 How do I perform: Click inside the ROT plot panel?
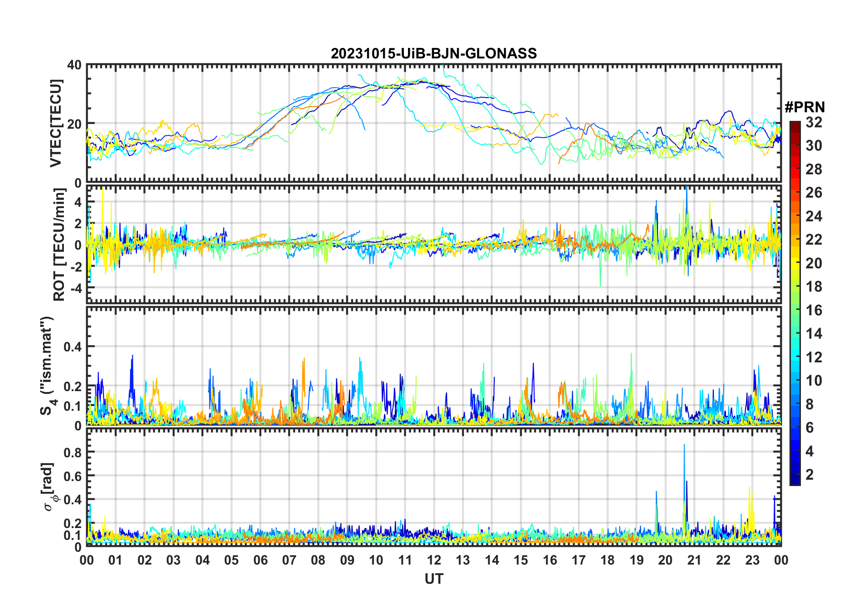(434, 244)
